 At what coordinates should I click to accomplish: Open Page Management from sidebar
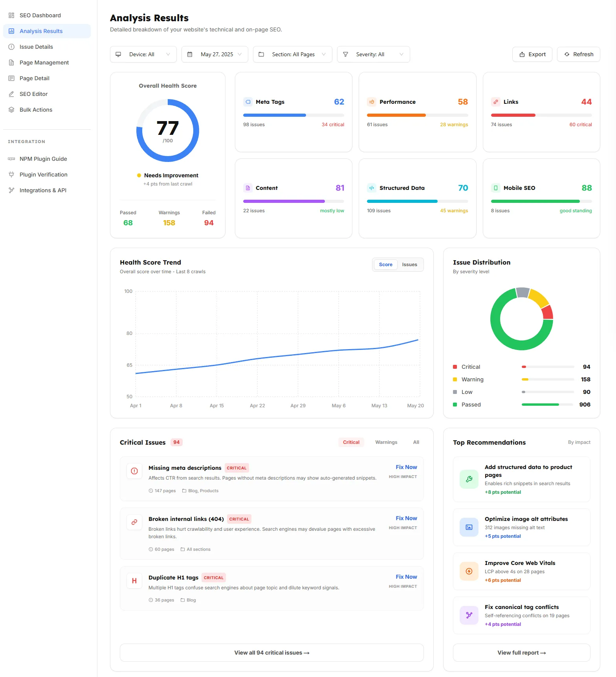47,63
